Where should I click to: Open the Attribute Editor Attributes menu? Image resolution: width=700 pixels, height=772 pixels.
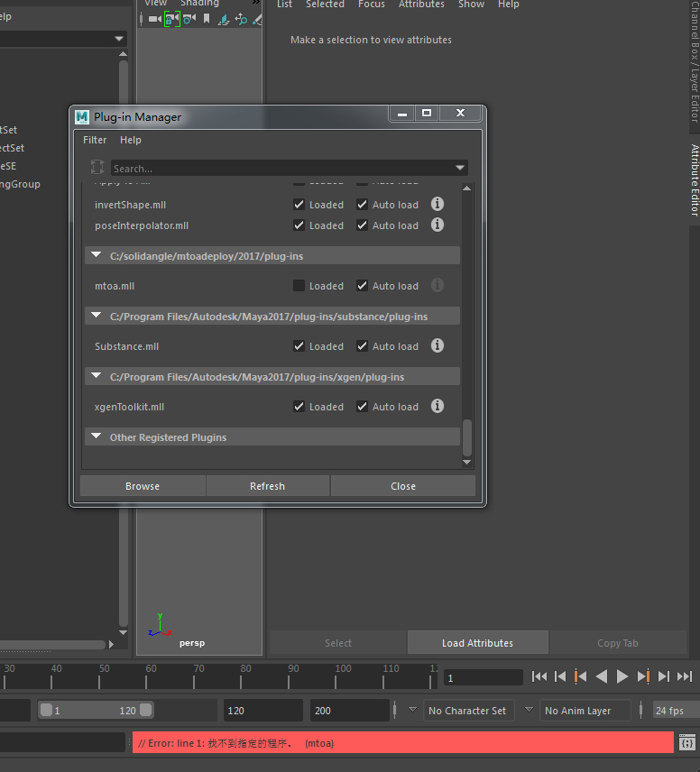coord(421,4)
